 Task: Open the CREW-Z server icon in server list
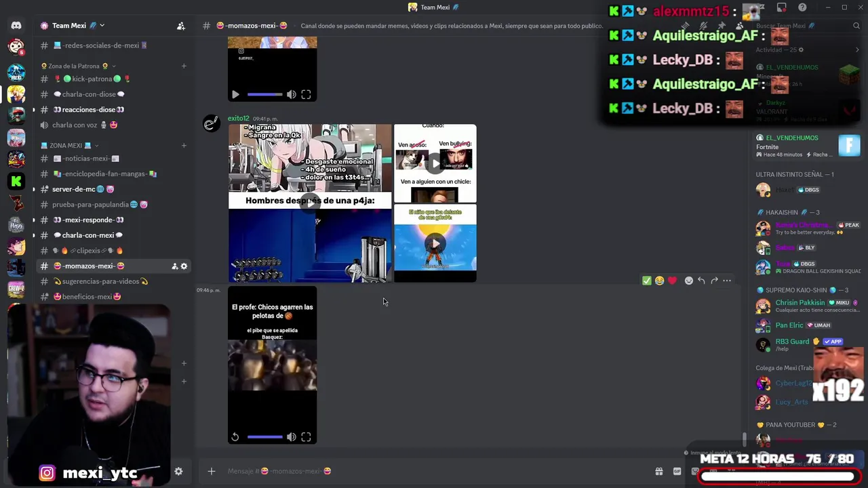click(16, 289)
